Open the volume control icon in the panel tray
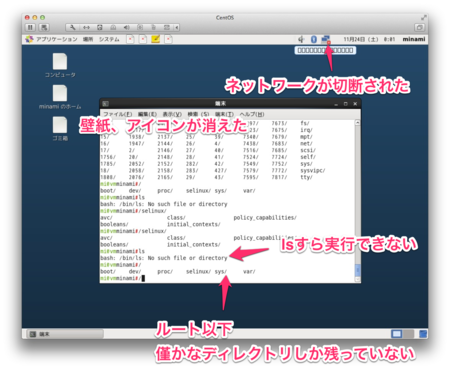The height and width of the screenshot is (369, 450). click(301, 39)
